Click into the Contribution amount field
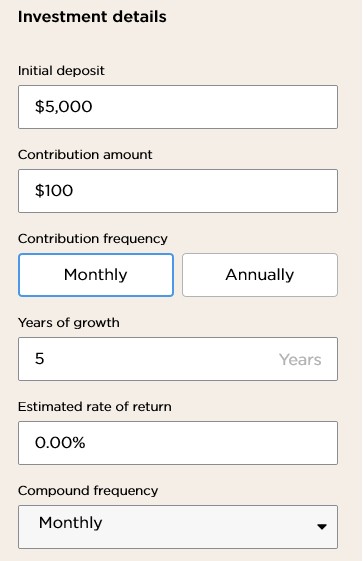 (178, 191)
